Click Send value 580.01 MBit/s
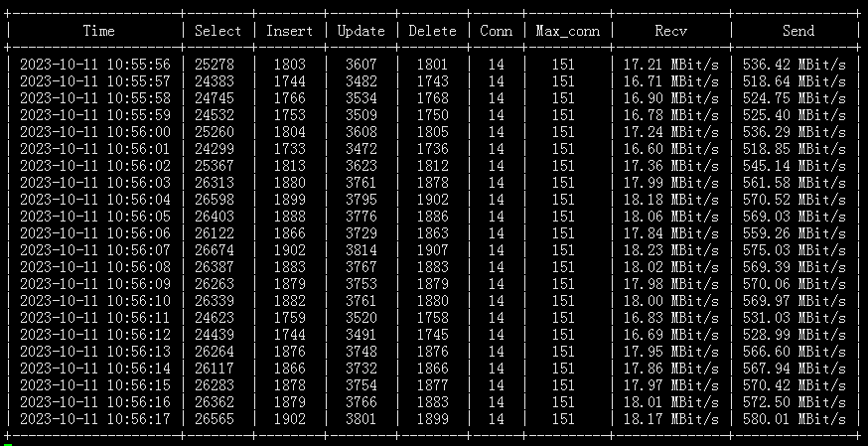Viewport: 868px width, 446px height. coord(795,419)
